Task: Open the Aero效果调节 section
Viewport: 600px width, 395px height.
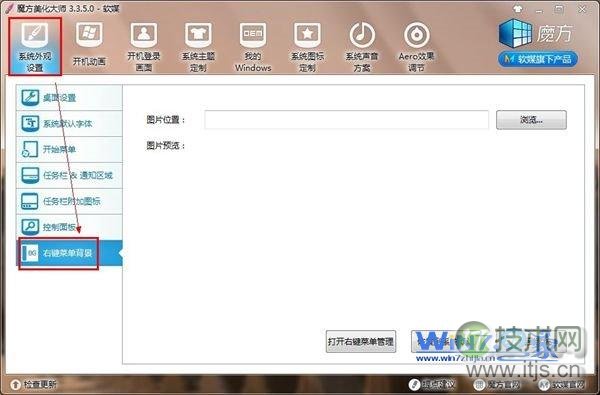Action: click(x=416, y=47)
